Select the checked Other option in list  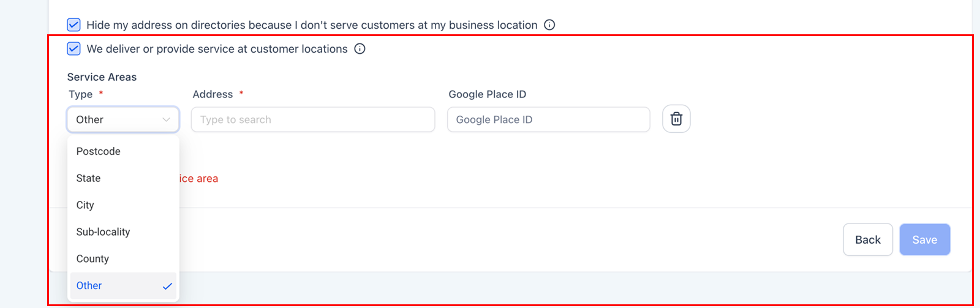pos(123,286)
